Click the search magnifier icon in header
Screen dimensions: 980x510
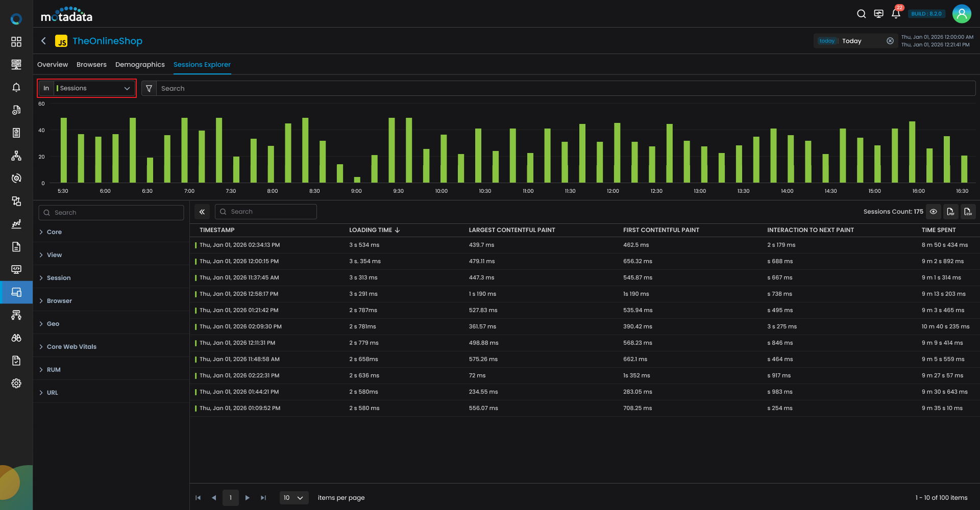point(861,14)
